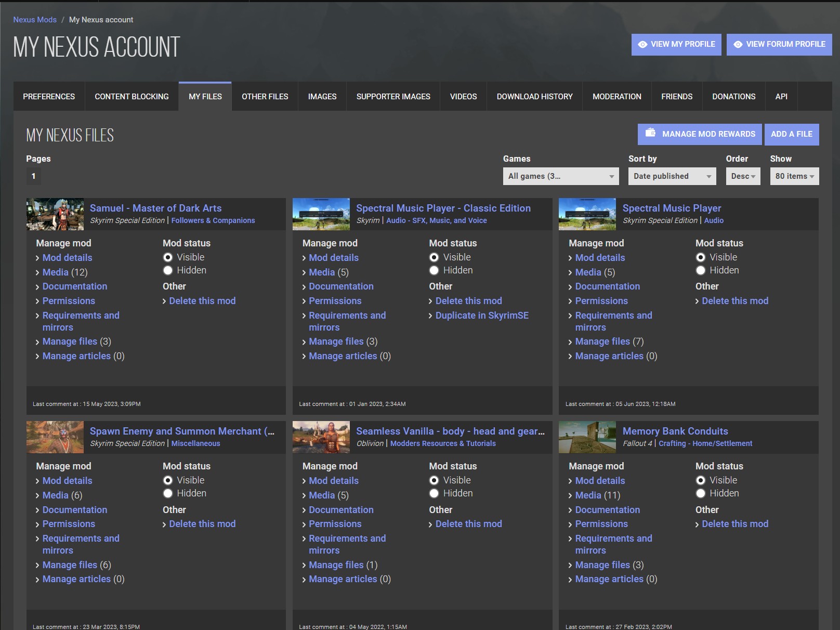Open Spectral Music Player Classic Edition thumbnail
Image resolution: width=840 pixels, height=630 pixels.
321,214
